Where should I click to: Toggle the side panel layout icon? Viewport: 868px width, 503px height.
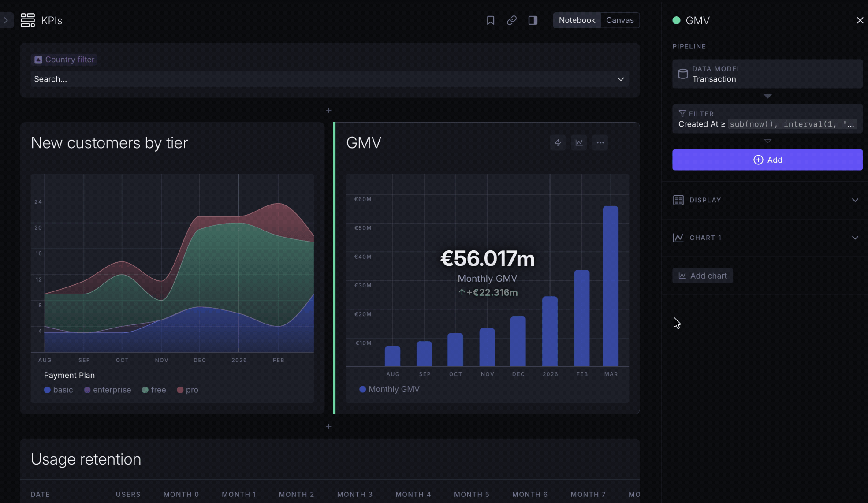coord(533,20)
